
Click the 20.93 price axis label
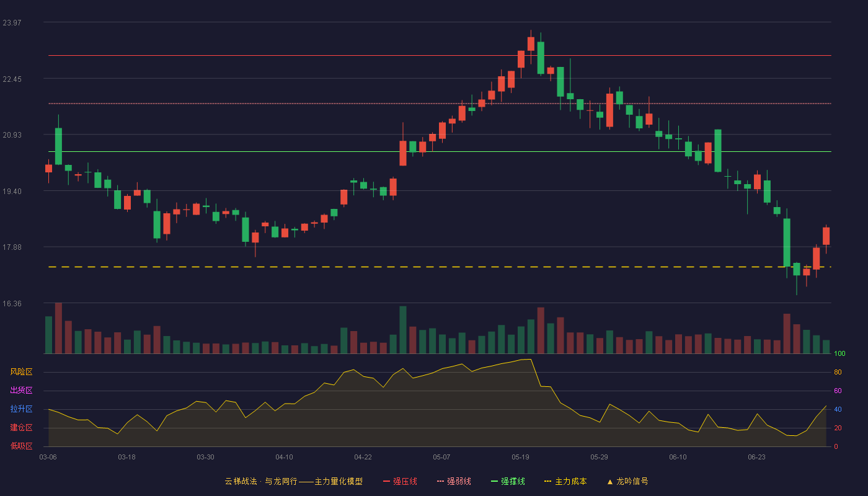tap(12, 135)
